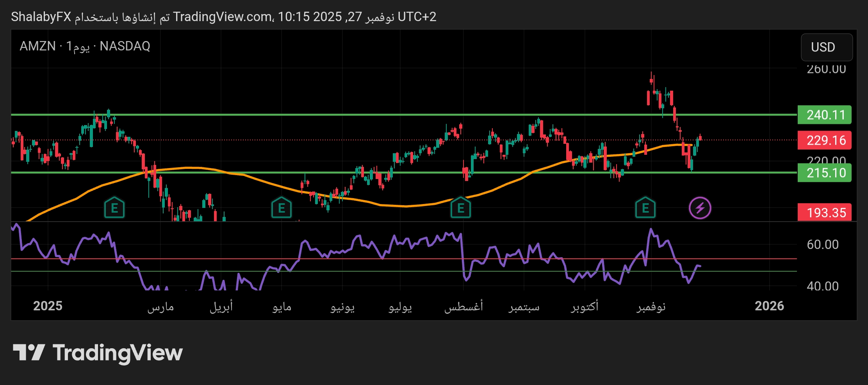The height and width of the screenshot is (385, 868).
Task: Click the USD currency button
Action: click(827, 47)
